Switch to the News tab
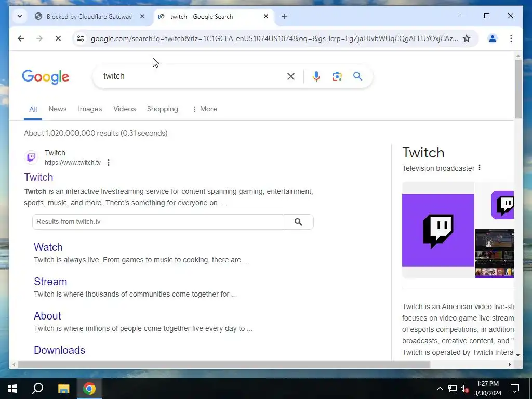The height and width of the screenshot is (399, 532). tap(57, 109)
